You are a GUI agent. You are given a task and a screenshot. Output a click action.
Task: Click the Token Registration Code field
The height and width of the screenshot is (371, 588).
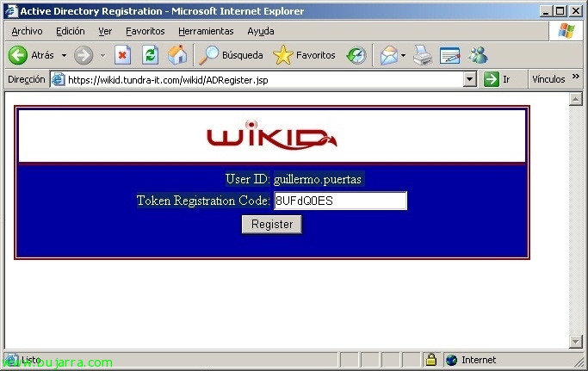point(340,201)
